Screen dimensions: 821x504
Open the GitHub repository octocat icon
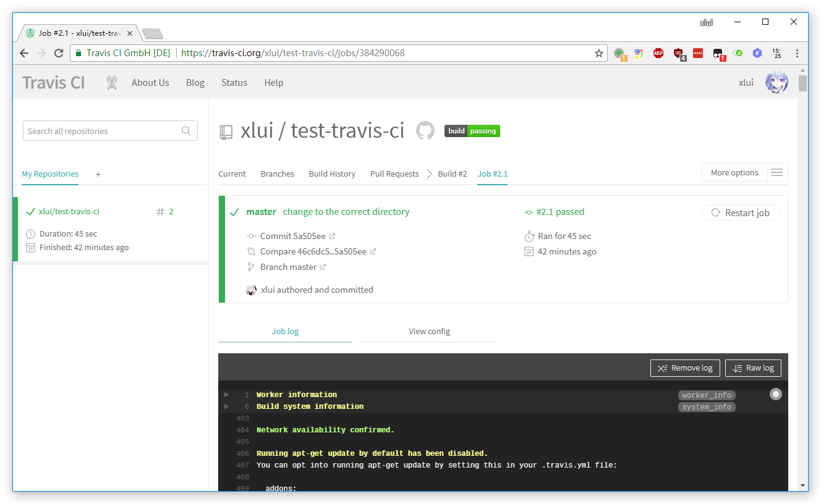click(425, 130)
